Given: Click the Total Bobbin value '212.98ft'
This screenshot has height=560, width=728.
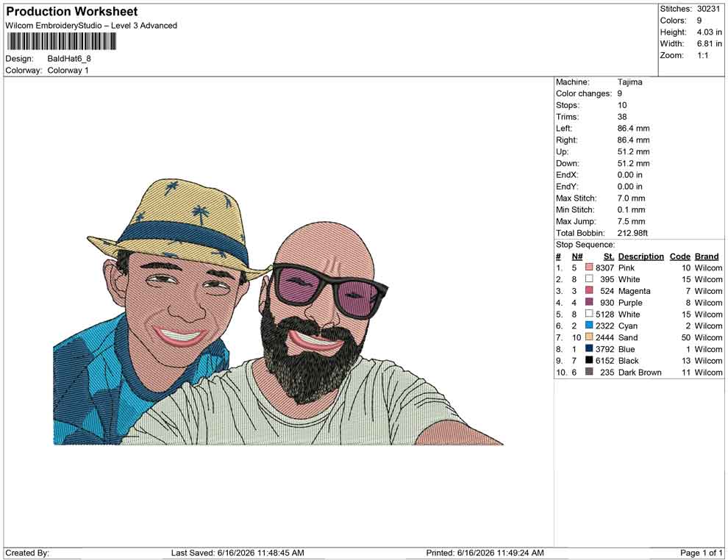Looking at the screenshot, I should [x=632, y=233].
